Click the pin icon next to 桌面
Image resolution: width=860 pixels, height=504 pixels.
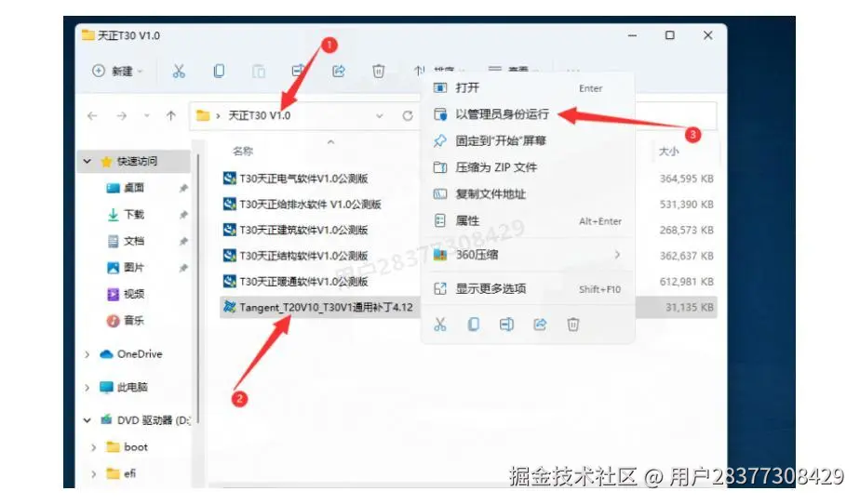click(183, 189)
